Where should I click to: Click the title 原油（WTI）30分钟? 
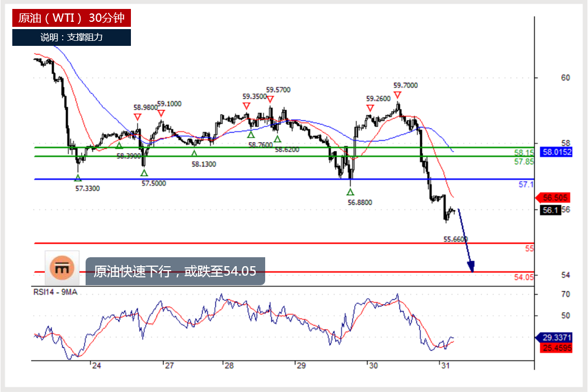(71, 18)
